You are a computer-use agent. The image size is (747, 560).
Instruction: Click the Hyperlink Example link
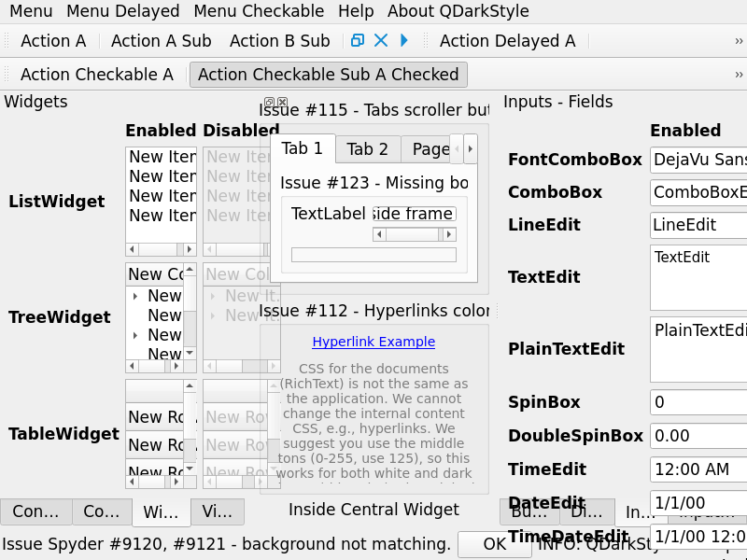click(x=373, y=342)
